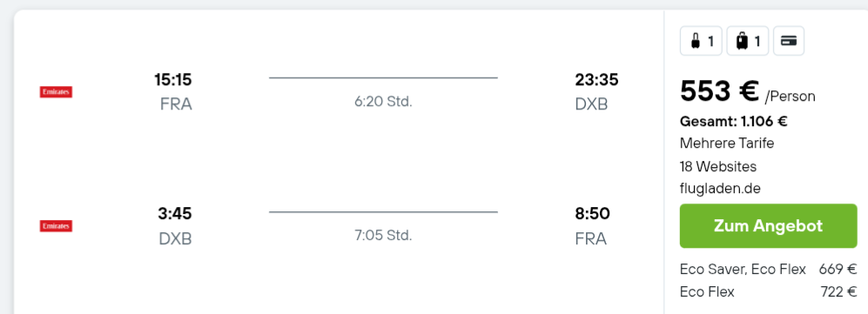Click the 8:50 arrival time at FRA

point(592,213)
